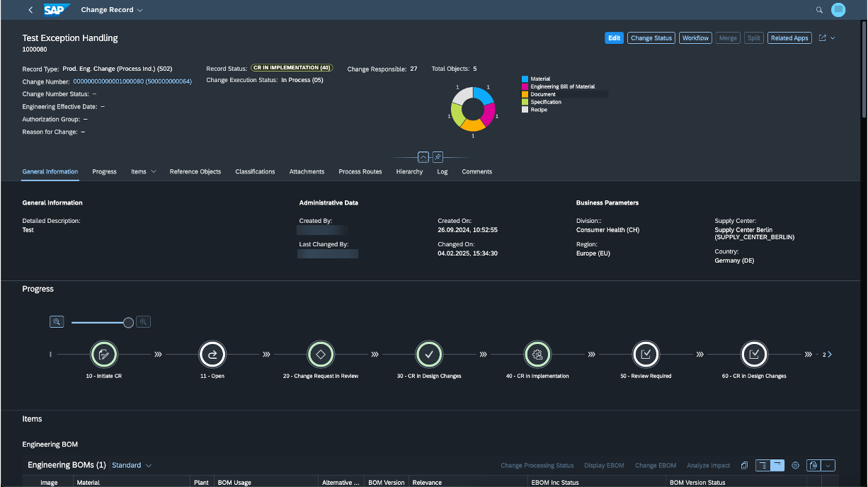Click the Split button
Viewport: 868px width, 487px height.
click(754, 38)
